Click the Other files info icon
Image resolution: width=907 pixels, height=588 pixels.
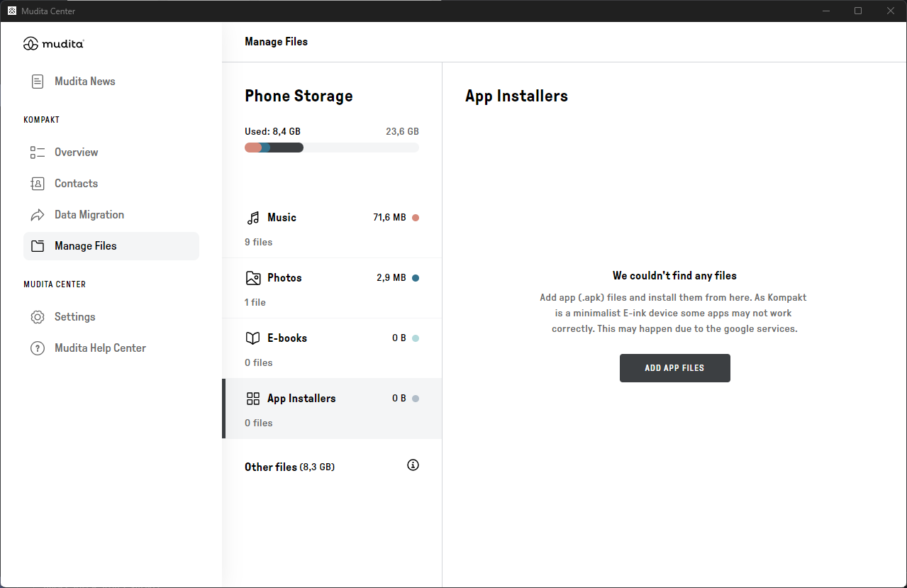[413, 465]
